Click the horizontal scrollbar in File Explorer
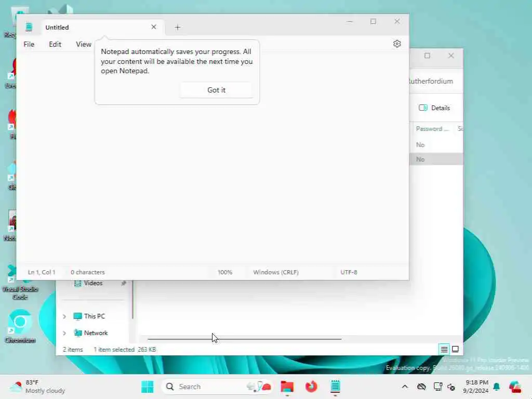 tap(245, 339)
